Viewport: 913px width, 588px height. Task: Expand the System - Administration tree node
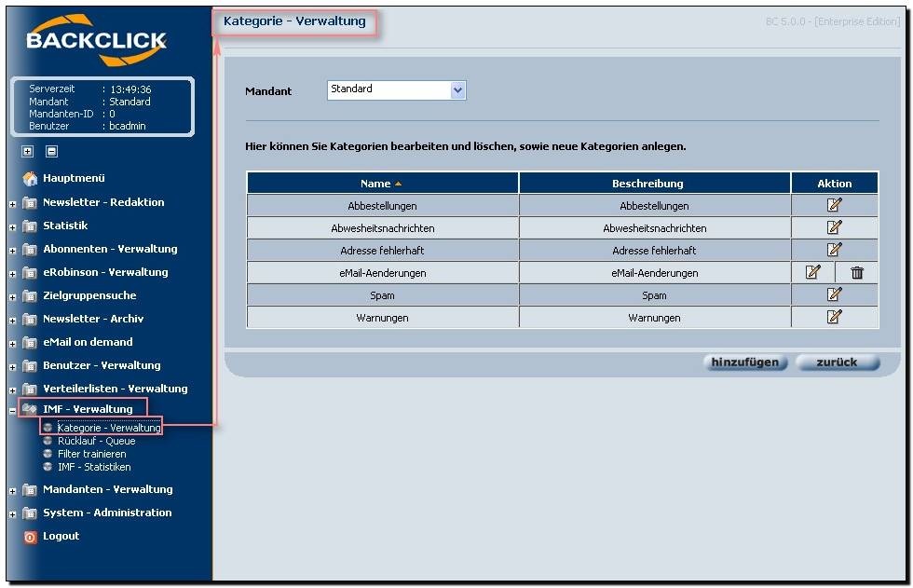pyautogui.click(x=12, y=514)
